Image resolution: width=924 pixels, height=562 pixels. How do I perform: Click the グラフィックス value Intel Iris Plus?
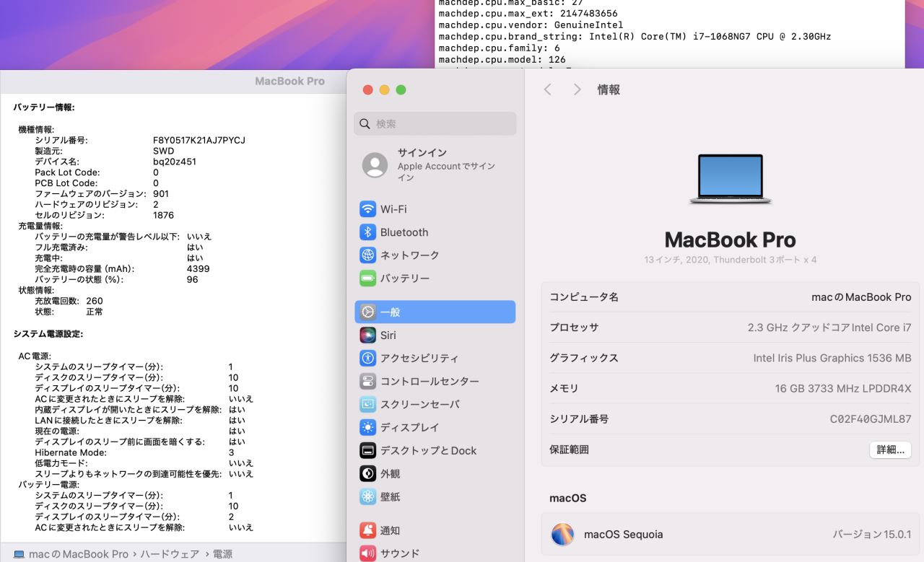pyautogui.click(x=832, y=358)
